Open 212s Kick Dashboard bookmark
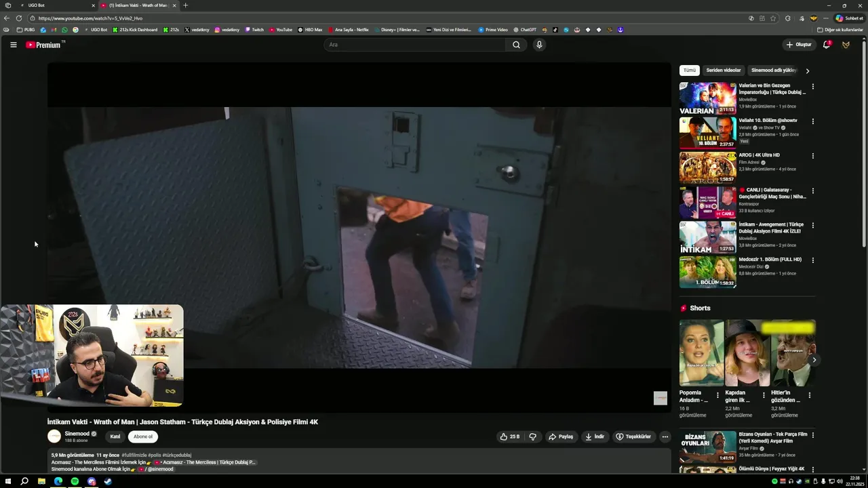Screen dimensions: 868x488 tap(135, 30)
